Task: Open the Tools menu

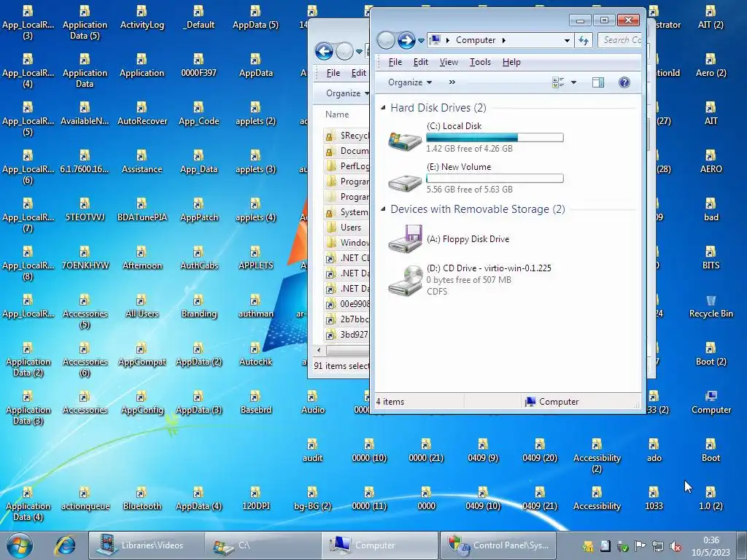Action: pyautogui.click(x=480, y=62)
